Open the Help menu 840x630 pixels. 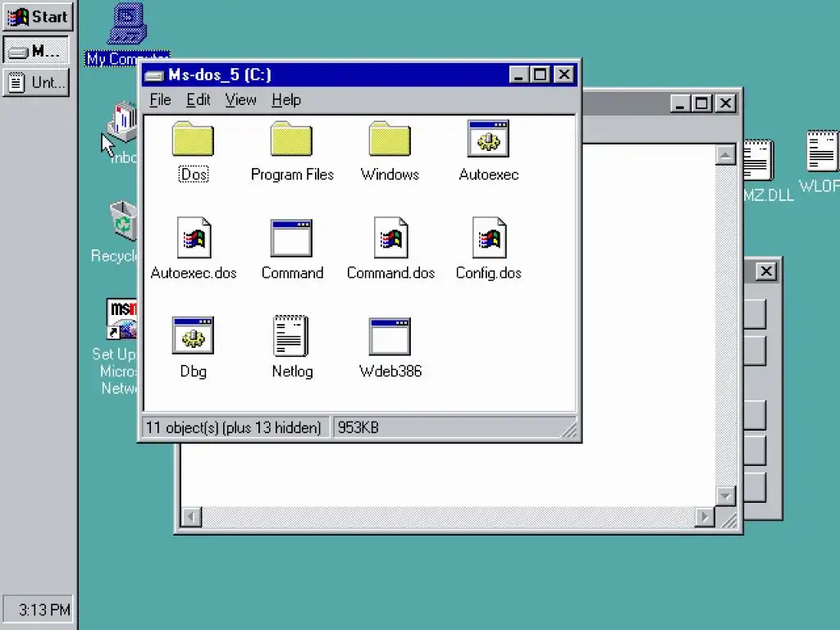pos(286,99)
